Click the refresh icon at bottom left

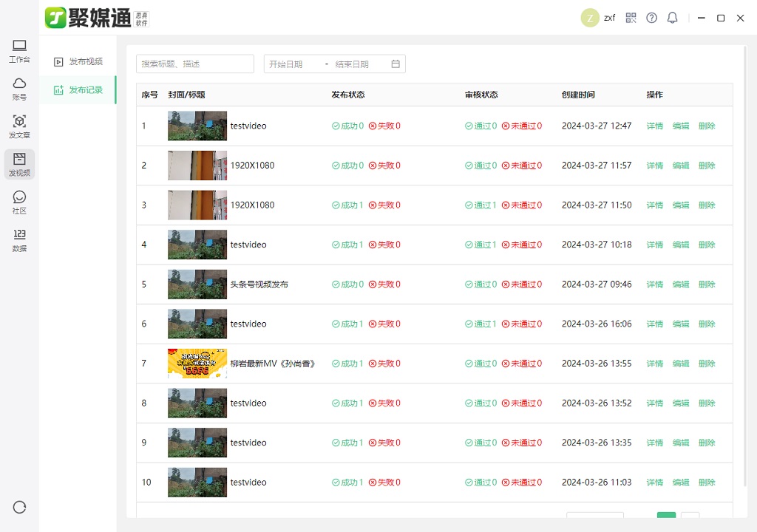point(20,508)
